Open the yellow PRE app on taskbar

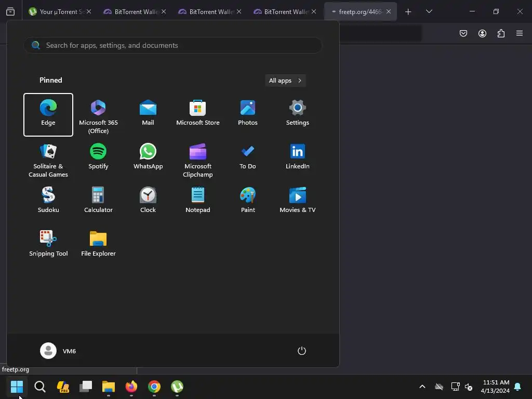pos(63,387)
